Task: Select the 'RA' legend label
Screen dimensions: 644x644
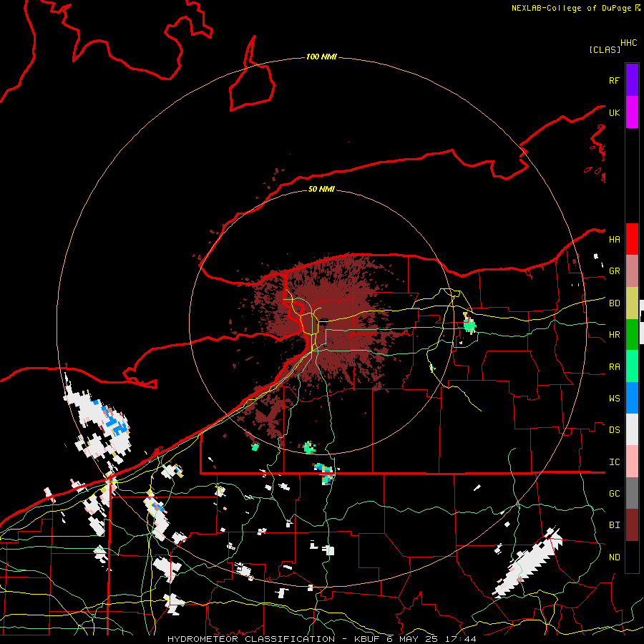Action: [x=614, y=367]
